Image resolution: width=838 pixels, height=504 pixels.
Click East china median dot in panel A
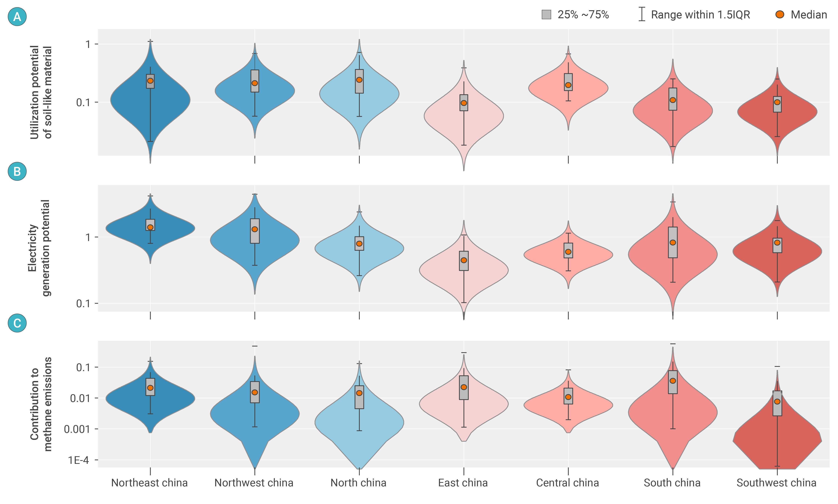[464, 103]
